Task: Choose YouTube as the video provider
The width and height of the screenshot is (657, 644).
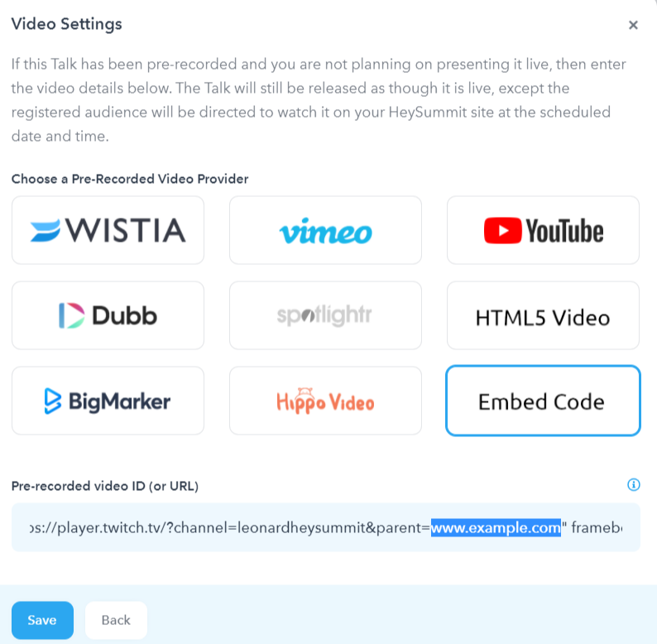Action: click(x=543, y=230)
